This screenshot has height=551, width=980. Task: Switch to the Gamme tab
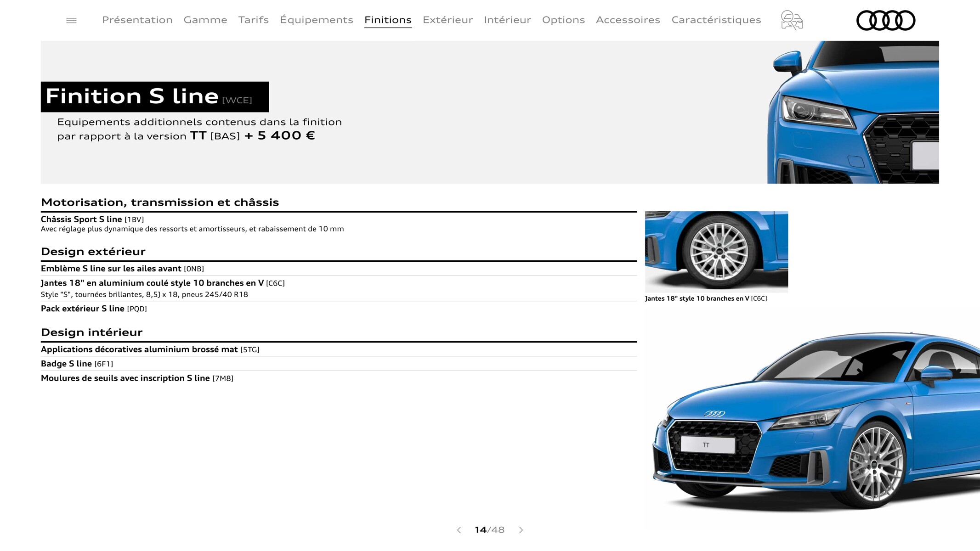205,20
